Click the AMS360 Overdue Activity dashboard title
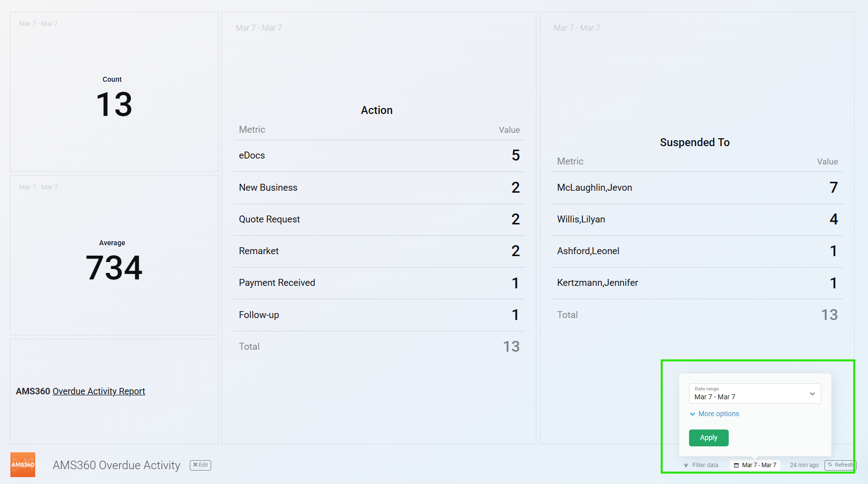Screen dimensions: 868x484 (x=116, y=465)
